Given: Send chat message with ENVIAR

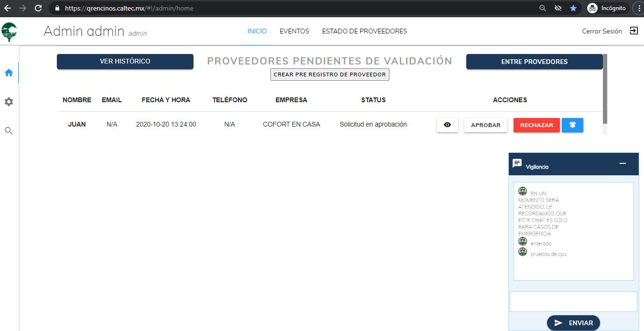Looking at the screenshot, I should coord(573,323).
